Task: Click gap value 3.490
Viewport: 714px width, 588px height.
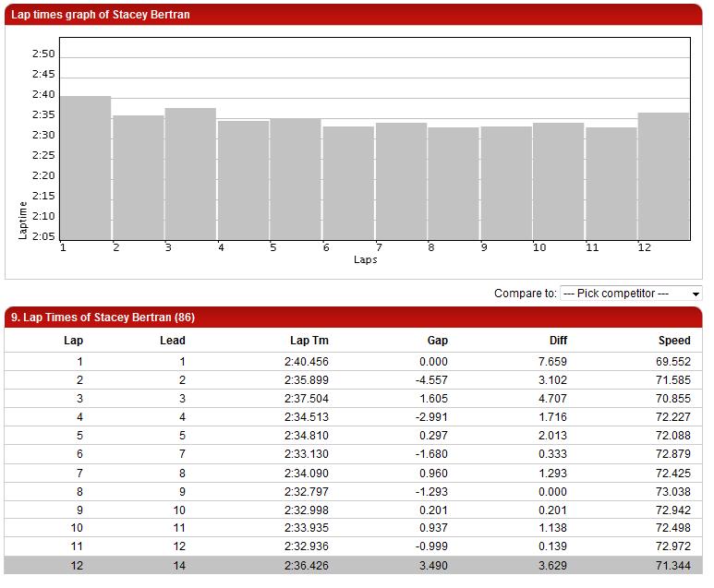Action: 433,566
